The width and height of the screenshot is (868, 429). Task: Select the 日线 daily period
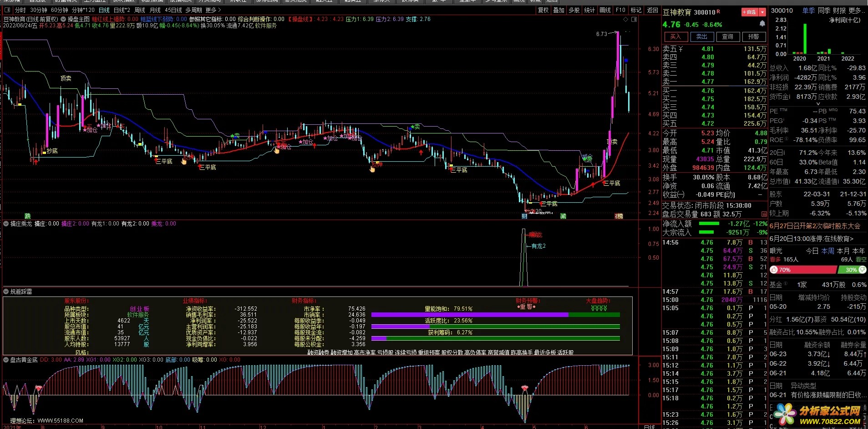coord(104,10)
